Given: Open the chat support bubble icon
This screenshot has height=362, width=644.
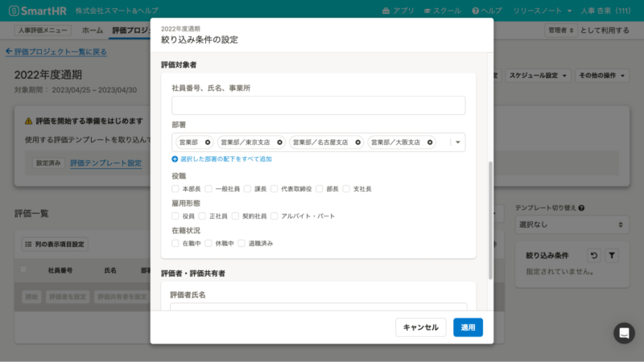Looking at the screenshot, I should [x=624, y=333].
